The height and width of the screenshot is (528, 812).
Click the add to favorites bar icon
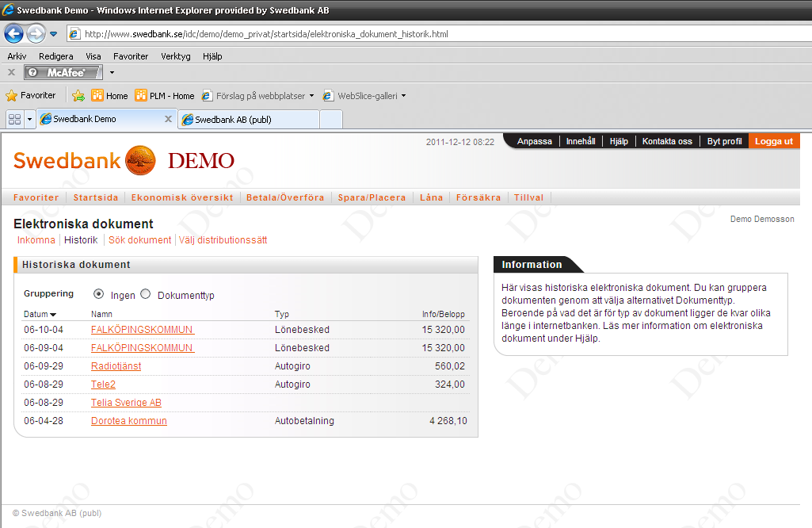(78, 95)
